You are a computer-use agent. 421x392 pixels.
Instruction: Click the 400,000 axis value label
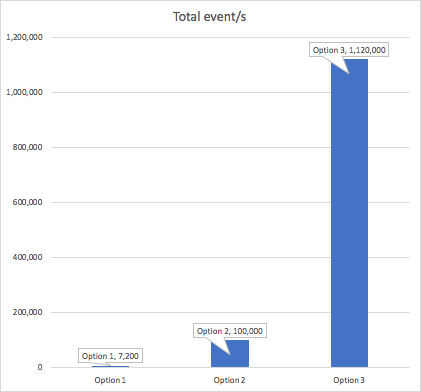click(x=28, y=257)
